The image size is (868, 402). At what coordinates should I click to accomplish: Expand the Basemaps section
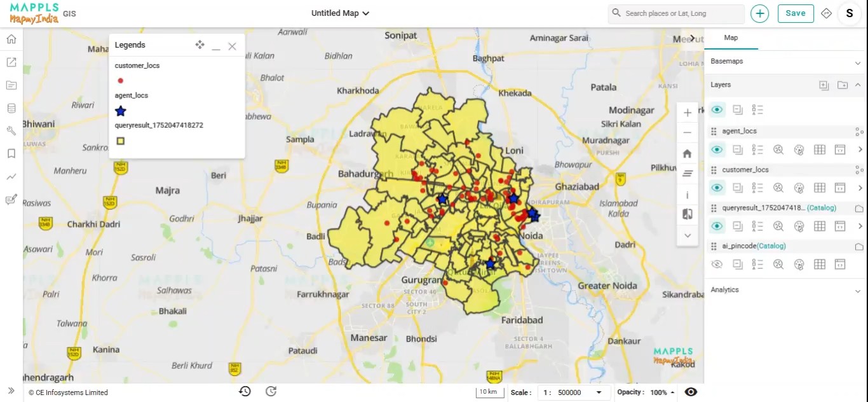click(x=857, y=62)
